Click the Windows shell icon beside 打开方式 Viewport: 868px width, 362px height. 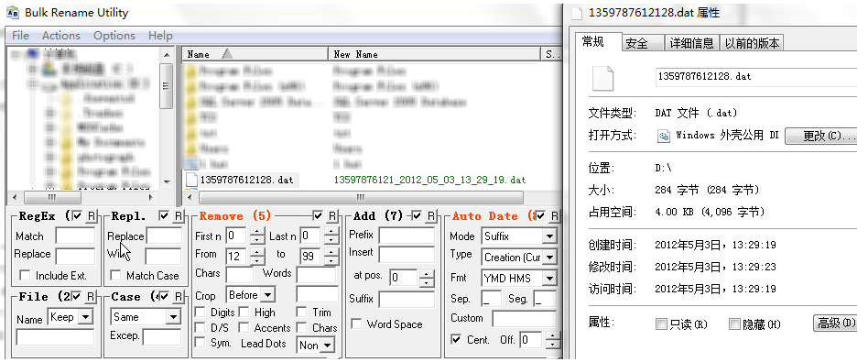coord(663,136)
